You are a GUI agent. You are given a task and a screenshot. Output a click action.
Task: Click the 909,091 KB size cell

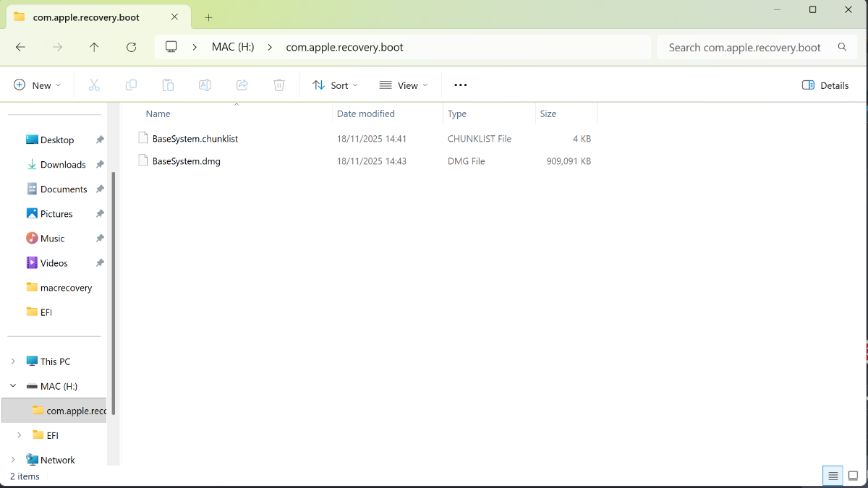[569, 160]
